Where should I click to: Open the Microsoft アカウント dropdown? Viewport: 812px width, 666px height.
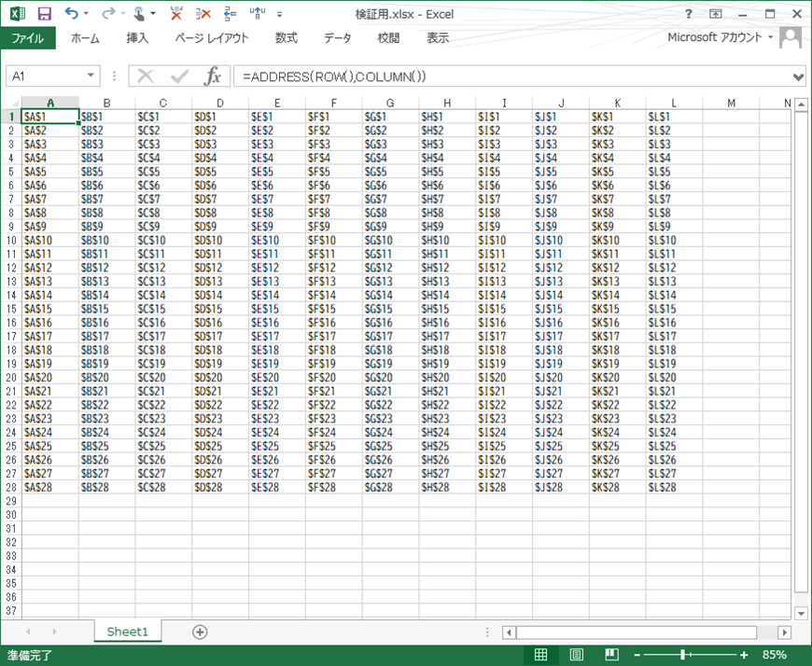721,37
